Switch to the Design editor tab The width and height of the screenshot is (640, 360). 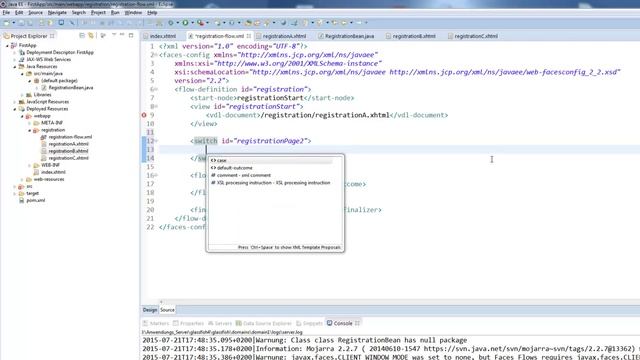[x=149, y=310]
